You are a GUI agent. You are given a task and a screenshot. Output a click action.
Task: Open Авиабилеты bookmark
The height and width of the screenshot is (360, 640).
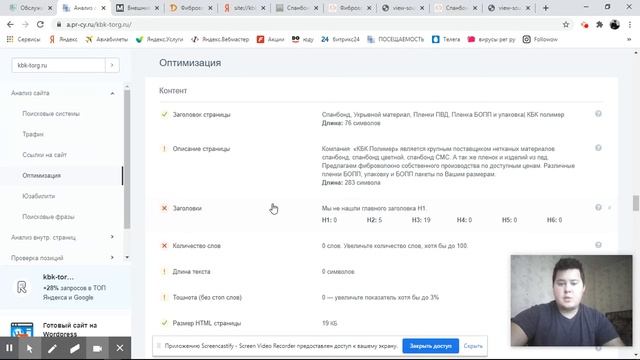click(x=107, y=40)
